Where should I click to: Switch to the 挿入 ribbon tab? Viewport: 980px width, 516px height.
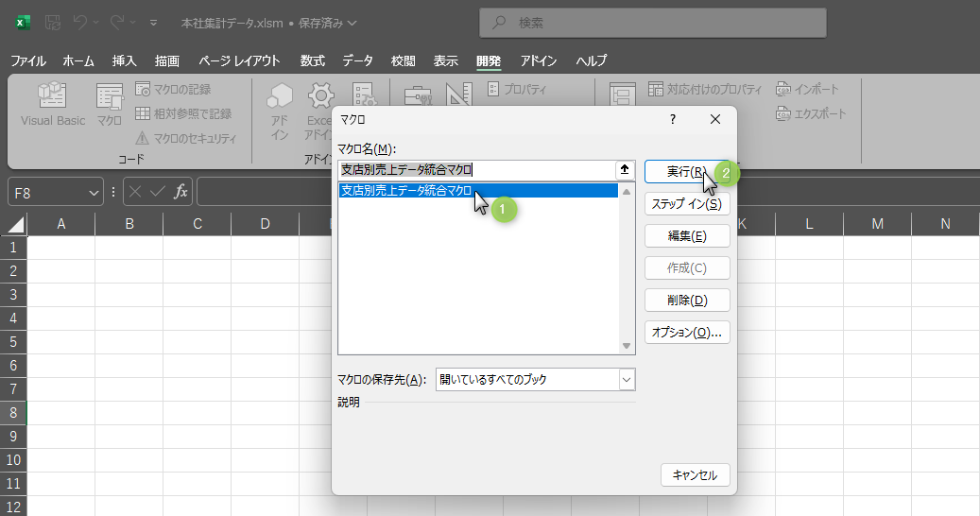(x=125, y=60)
